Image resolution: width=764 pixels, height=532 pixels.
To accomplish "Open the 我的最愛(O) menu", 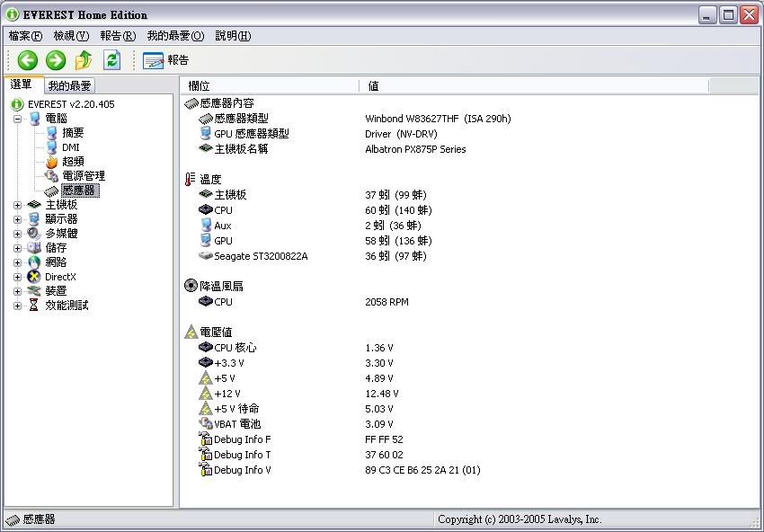I will (175, 36).
